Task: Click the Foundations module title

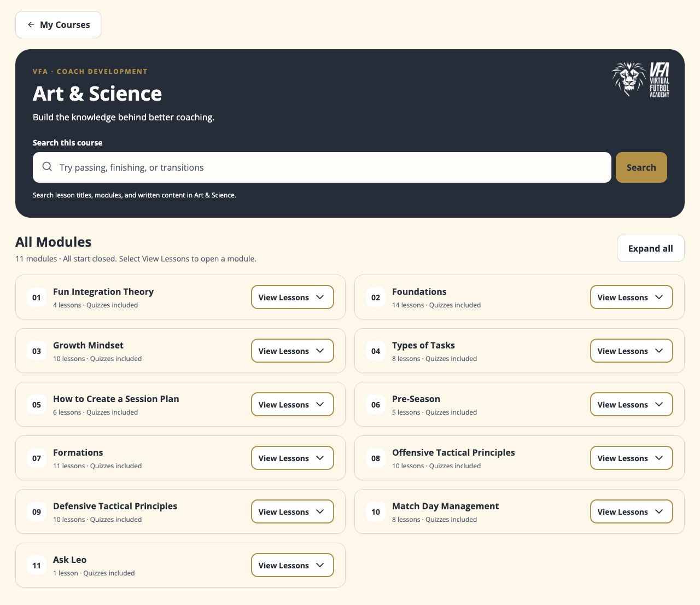Action: pos(419,292)
